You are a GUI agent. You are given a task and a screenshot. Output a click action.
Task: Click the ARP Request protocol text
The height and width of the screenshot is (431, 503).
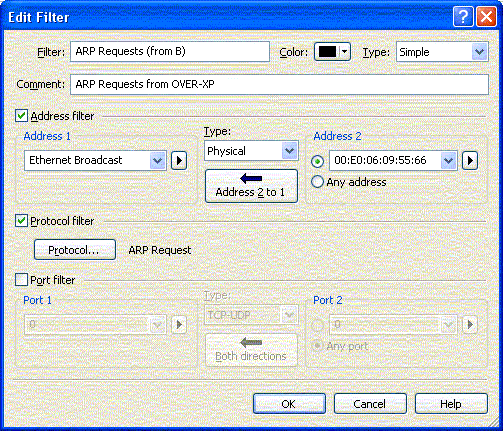tap(160, 250)
